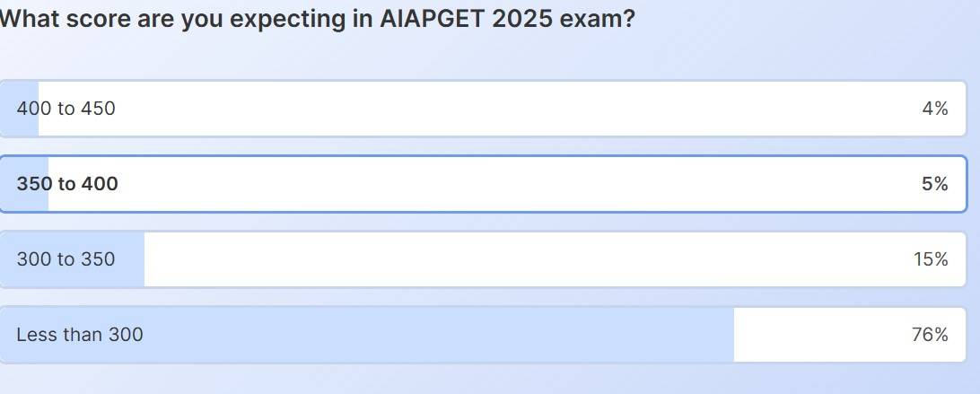This screenshot has height=394, width=980.
Task: Click the 4% result percentage
Action: 934,109
